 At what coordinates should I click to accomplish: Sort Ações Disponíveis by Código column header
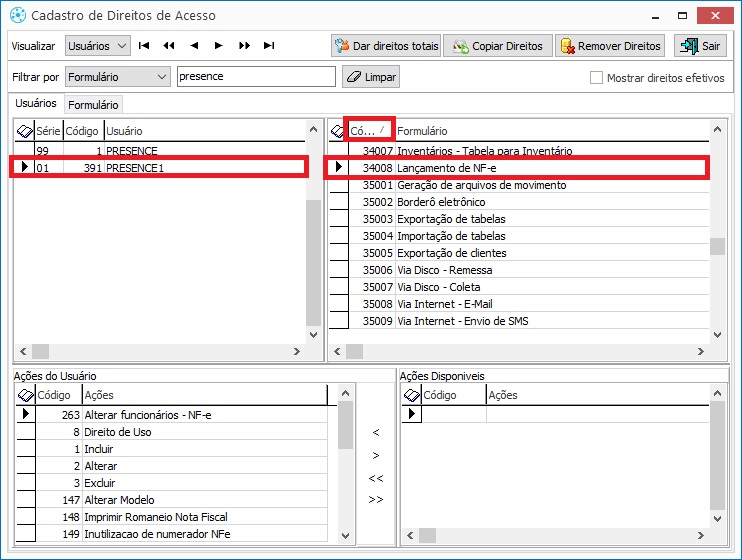coord(454,395)
